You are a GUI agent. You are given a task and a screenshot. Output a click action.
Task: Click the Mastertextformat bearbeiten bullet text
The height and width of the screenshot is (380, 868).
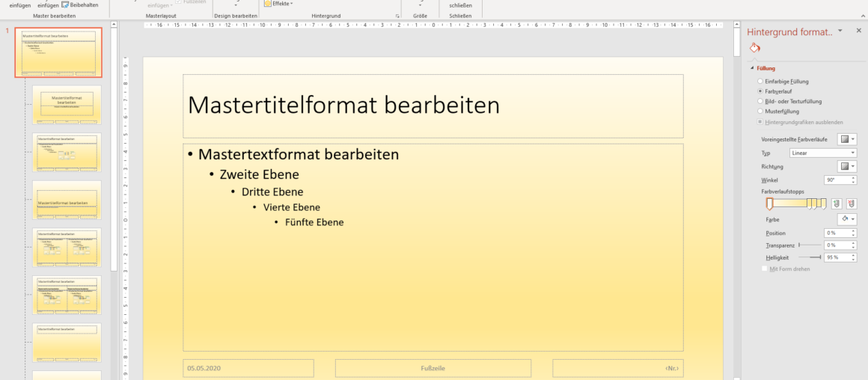299,154
